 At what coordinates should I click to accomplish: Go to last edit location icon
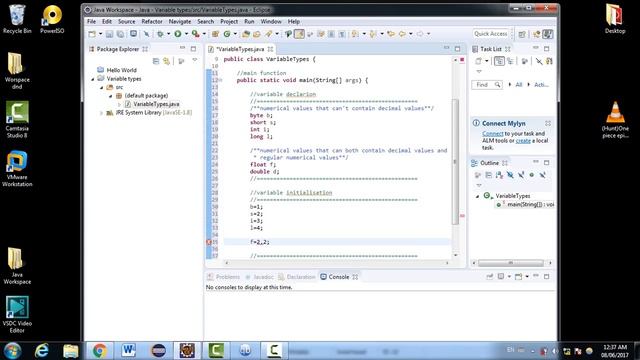391,34
